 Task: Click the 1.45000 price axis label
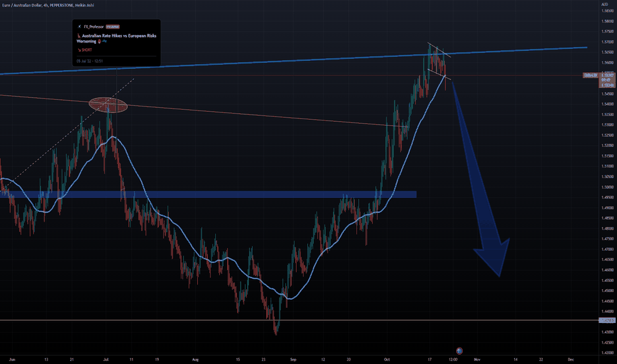click(x=608, y=291)
